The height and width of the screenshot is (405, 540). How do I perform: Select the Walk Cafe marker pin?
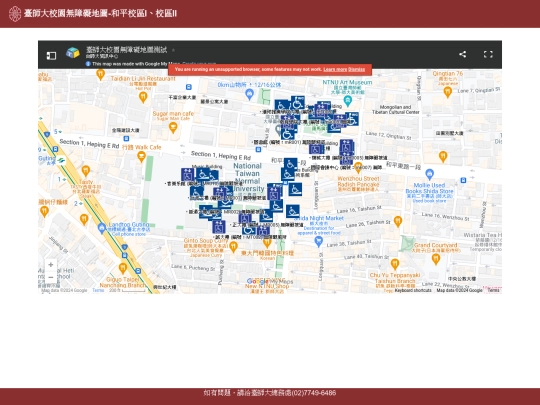(x=141, y=157)
